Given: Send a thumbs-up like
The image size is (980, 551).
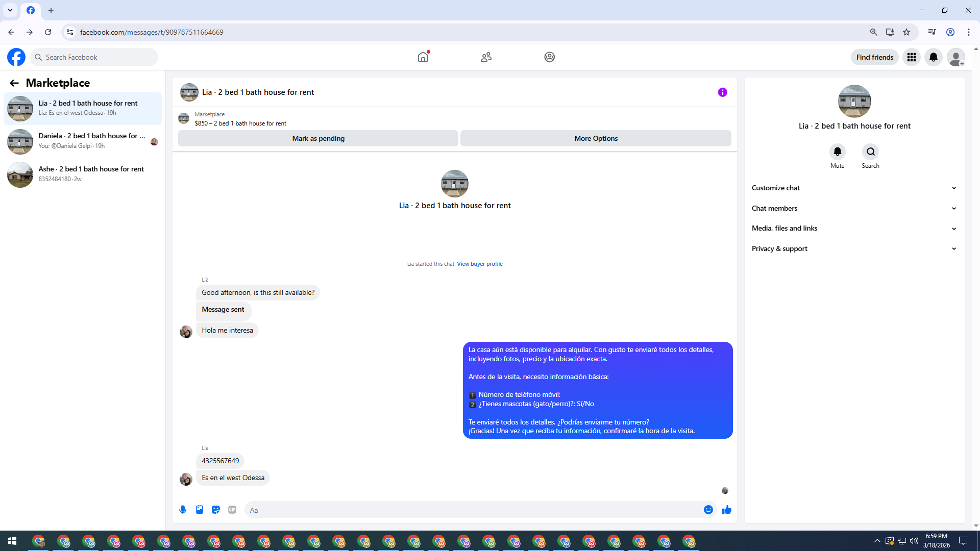Looking at the screenshot, I should click(727, 510).
